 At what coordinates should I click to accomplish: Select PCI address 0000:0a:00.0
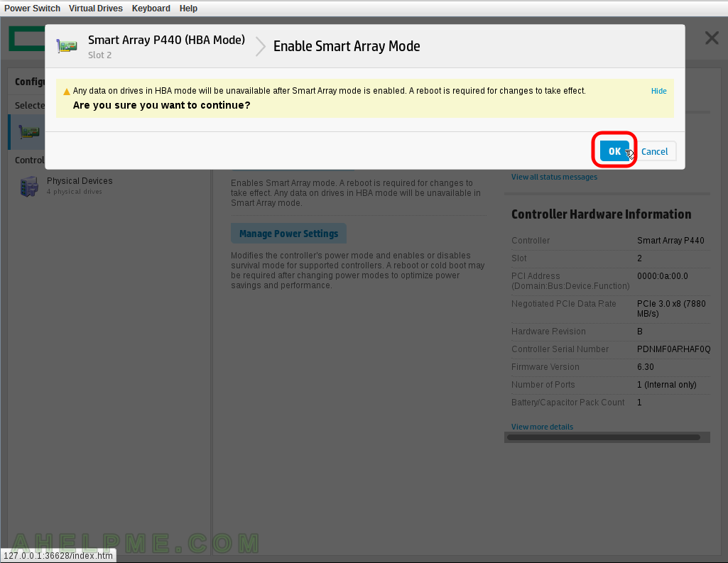pos(662,275)
